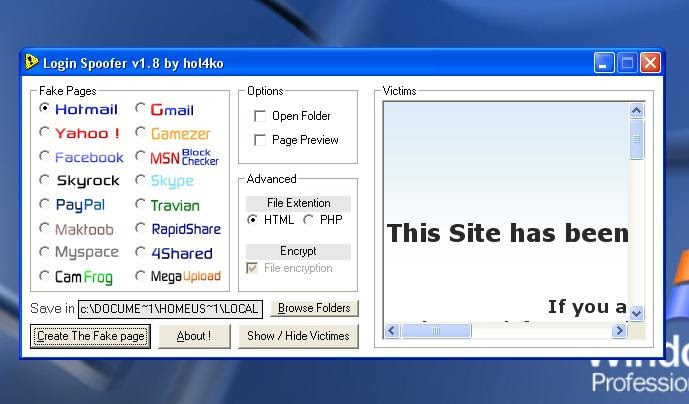The image size is (689, 404).
Task: Select the Facebook radio button
Action: [44, 156]
